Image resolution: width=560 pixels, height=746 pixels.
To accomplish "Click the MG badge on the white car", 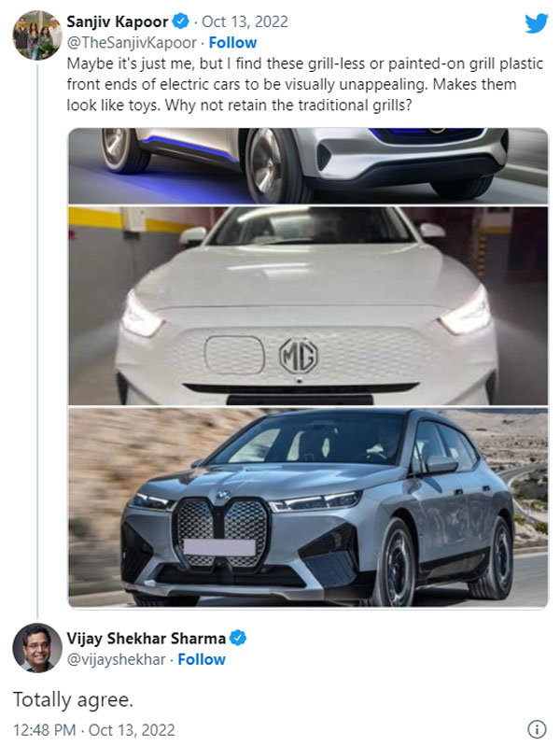I will 299,356.
